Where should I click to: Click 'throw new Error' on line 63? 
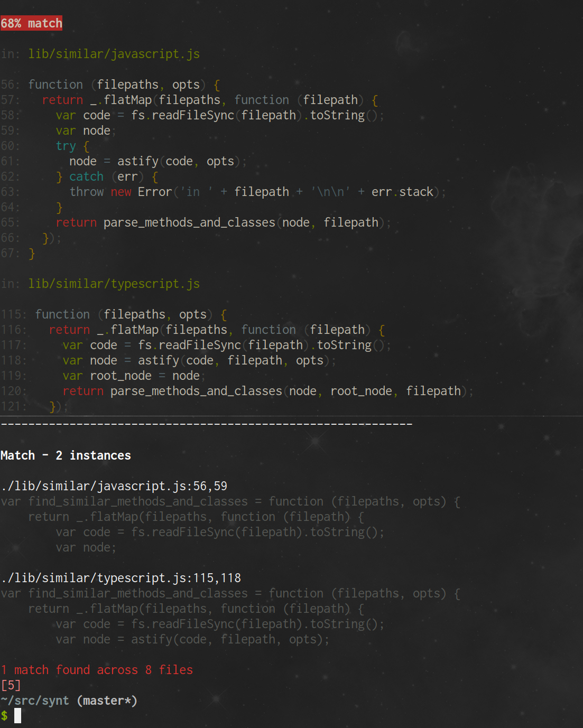point(121,192)
